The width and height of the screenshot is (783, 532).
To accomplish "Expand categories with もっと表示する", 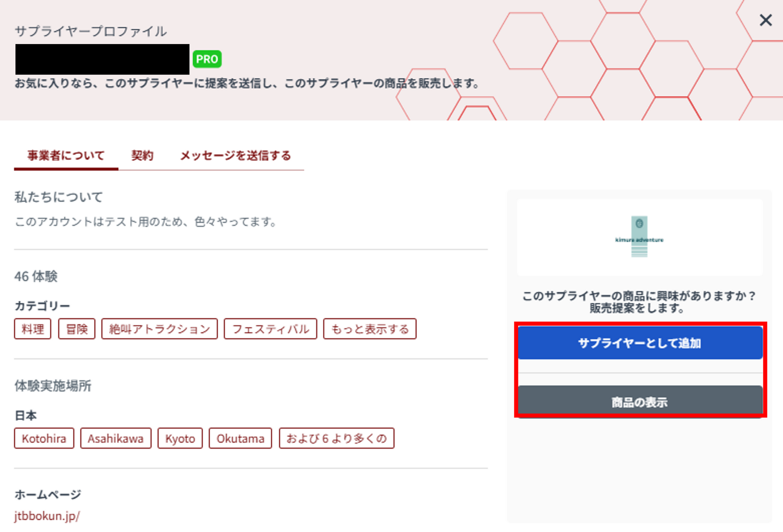I will (369, 329).
